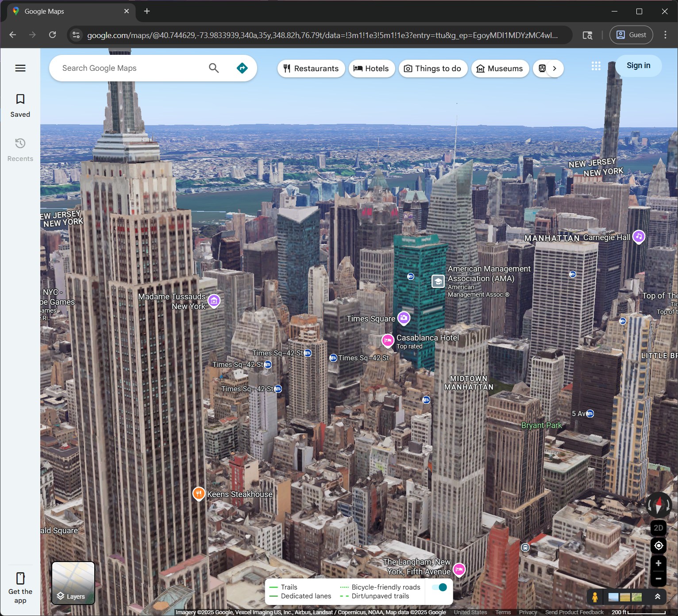Click Midtown Manhattan label
This screenshot has width=678, height=616.
(469, 383)
